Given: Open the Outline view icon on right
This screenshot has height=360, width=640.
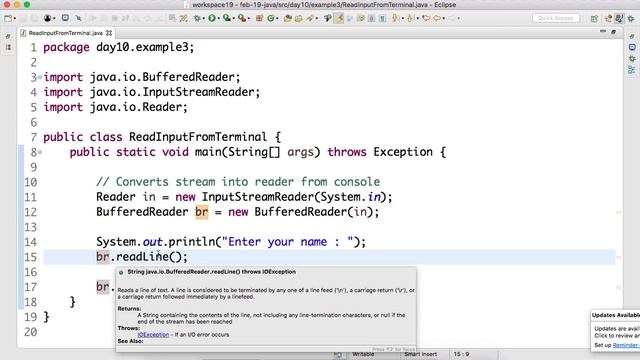Looking at the screenshot, I should 632,70.
